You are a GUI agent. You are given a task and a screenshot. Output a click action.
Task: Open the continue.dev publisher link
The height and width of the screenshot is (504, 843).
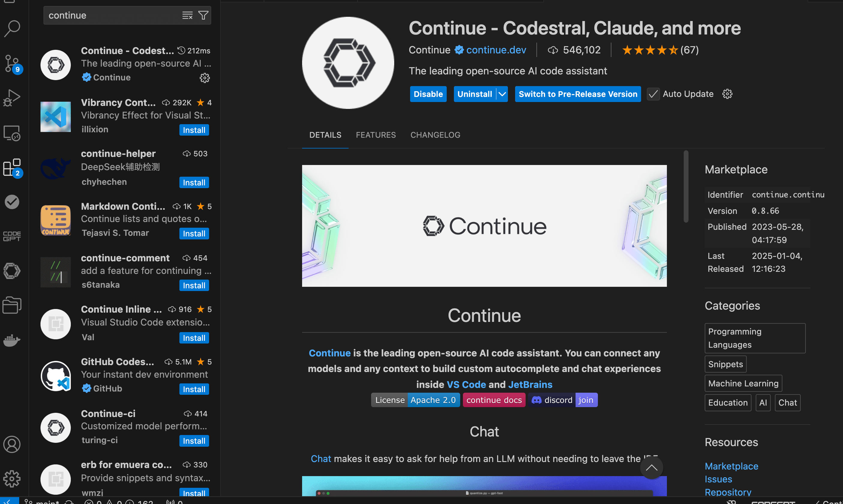[496, 50]
